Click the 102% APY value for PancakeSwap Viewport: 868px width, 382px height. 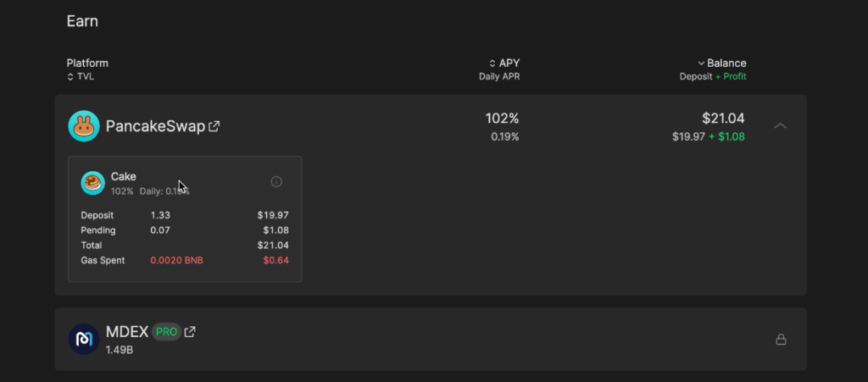pos(502,119)
